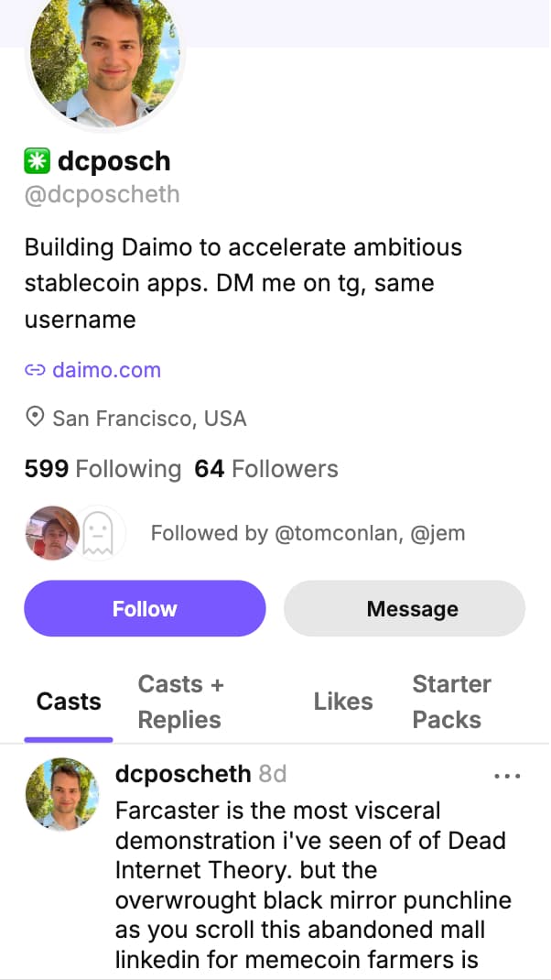Image resolution: width=551 pixels, height=980 pixels.
Task: Click the location pin icon
Action: pyautogui.click(x=35, y=419)
